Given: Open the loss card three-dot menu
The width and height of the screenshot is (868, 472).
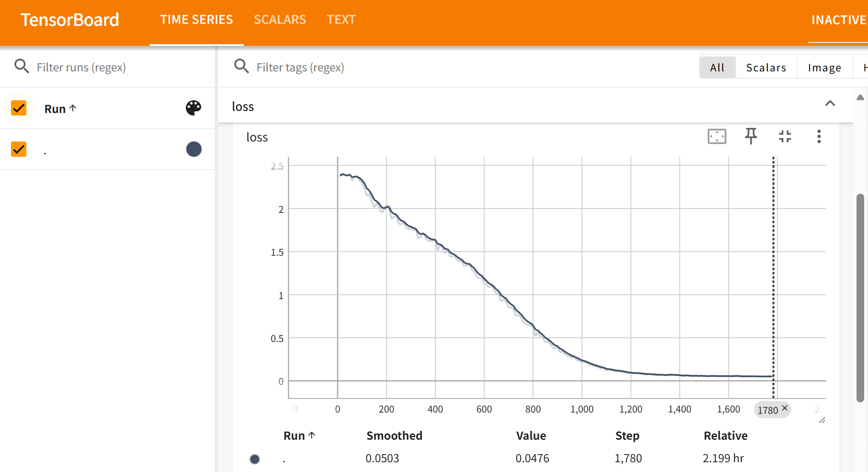Looking at the screenshot, I should pos(819,136).
